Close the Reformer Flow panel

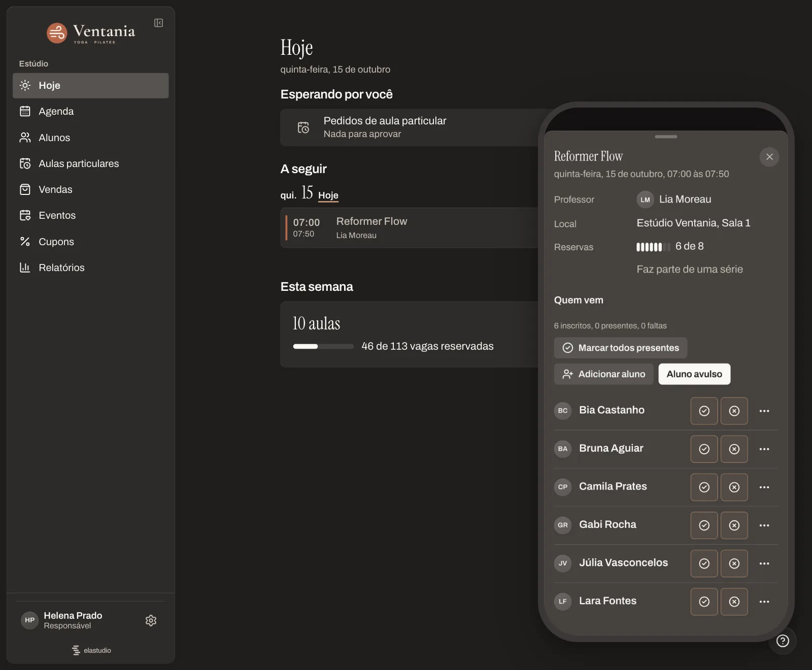[769, 157]
